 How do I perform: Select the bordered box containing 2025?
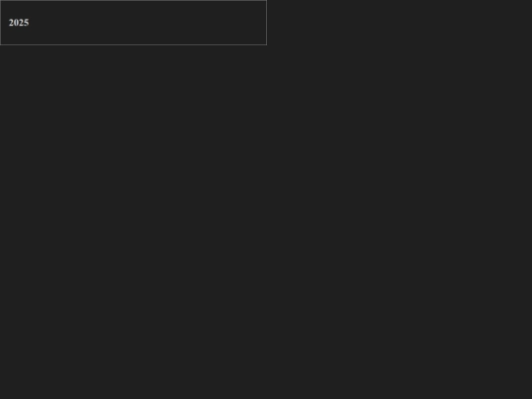click(133, 23)
